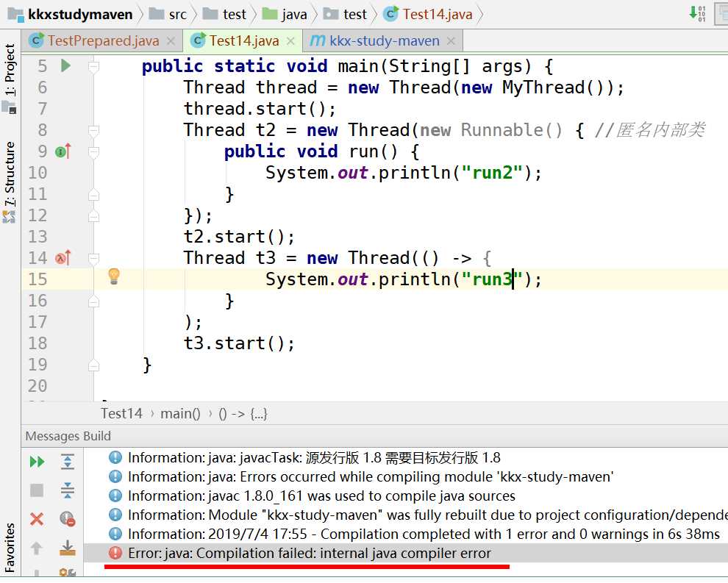Click the stop square in the Messages panel
728x583 pixels.
37,490
